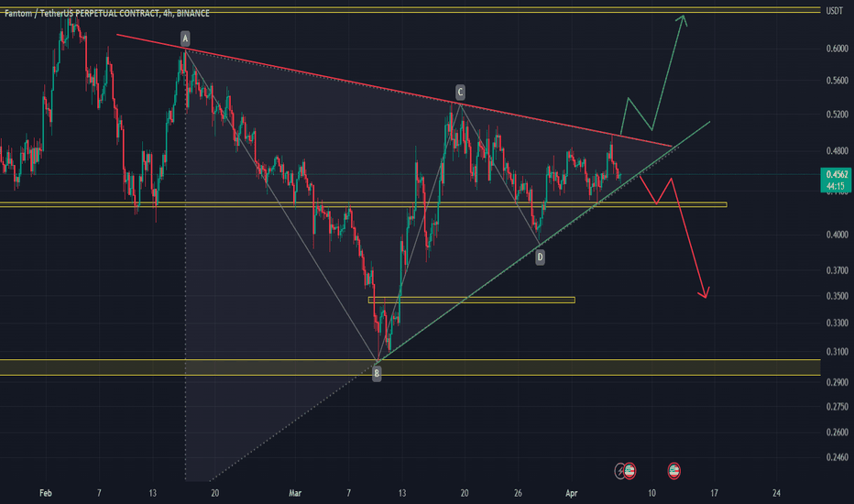Image resolution: width=854 pixels, height=504 pixels.
Task: Click price axis label 0.3300
Action: 838,323
